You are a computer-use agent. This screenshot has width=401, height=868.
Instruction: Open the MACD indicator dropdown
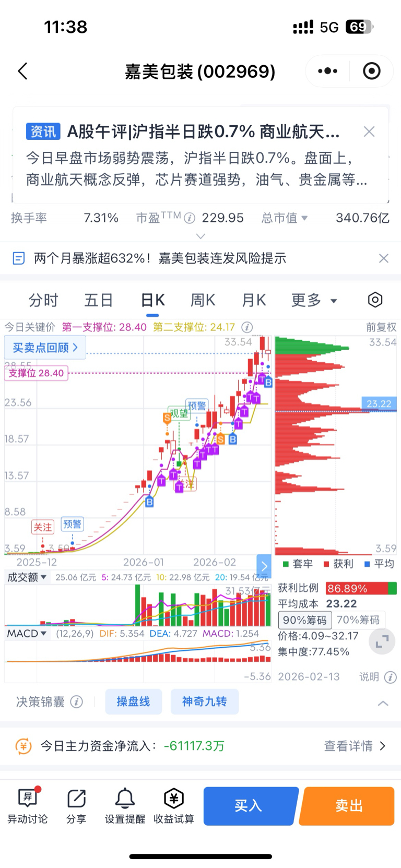point(27,633)
